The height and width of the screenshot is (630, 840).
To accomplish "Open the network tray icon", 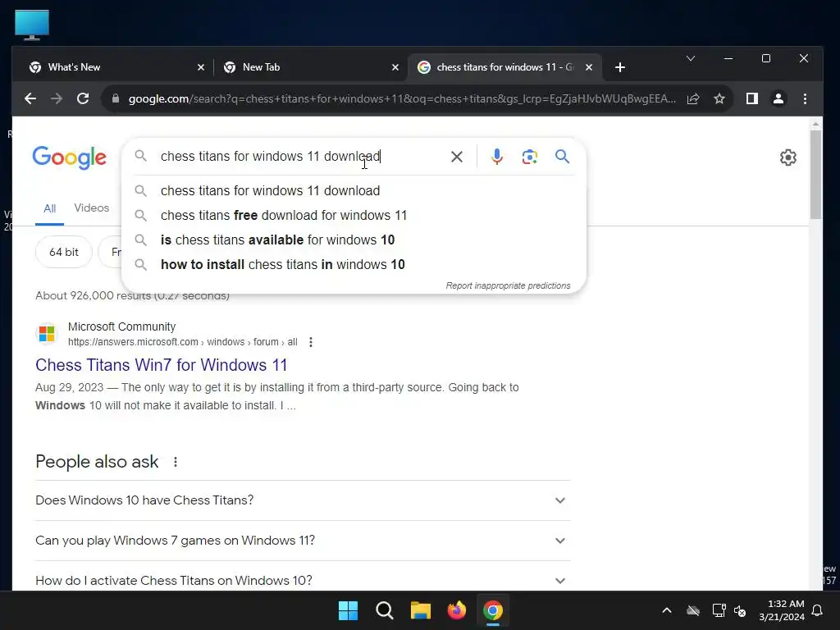I will tap(719, 610).
